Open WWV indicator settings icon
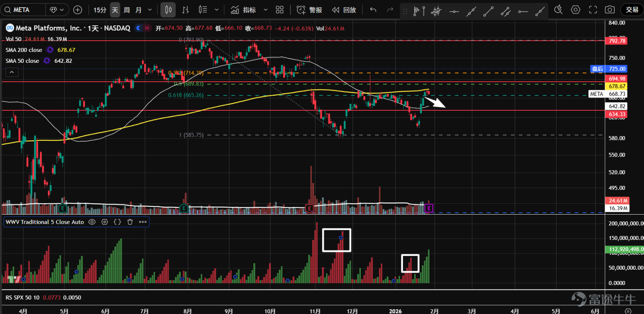The height and width of the screenshot is (314, 644). 105,222
